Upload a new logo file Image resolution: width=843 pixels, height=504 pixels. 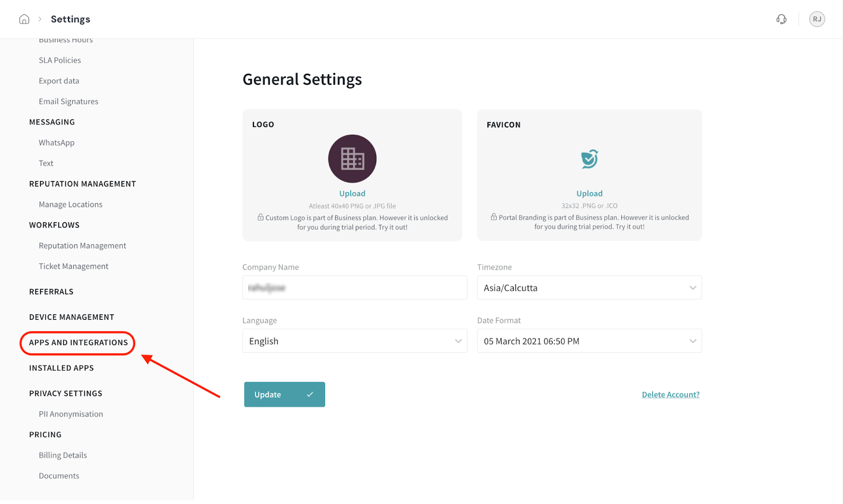pos(352,194)
